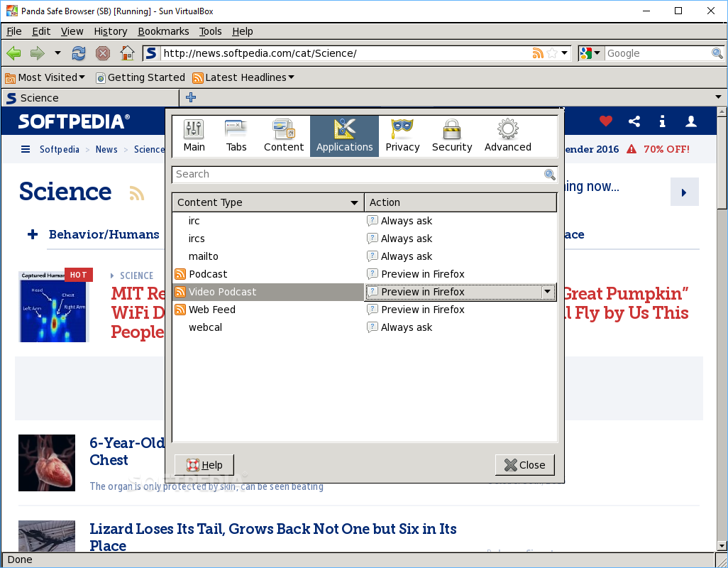
Task: Click the Softpedia heart icon
Action: tap(606, 121)
